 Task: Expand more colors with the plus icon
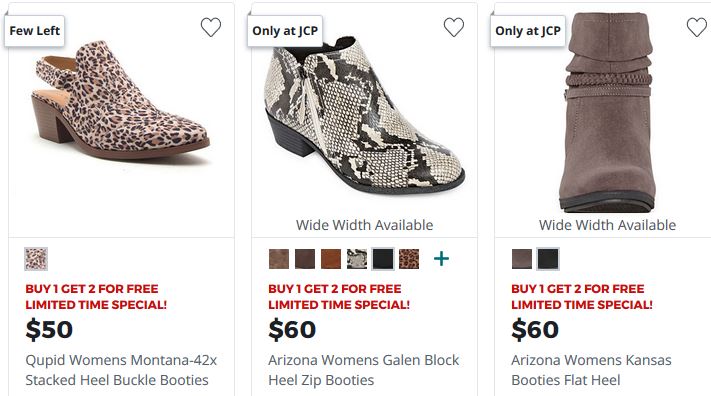(441, 259)
